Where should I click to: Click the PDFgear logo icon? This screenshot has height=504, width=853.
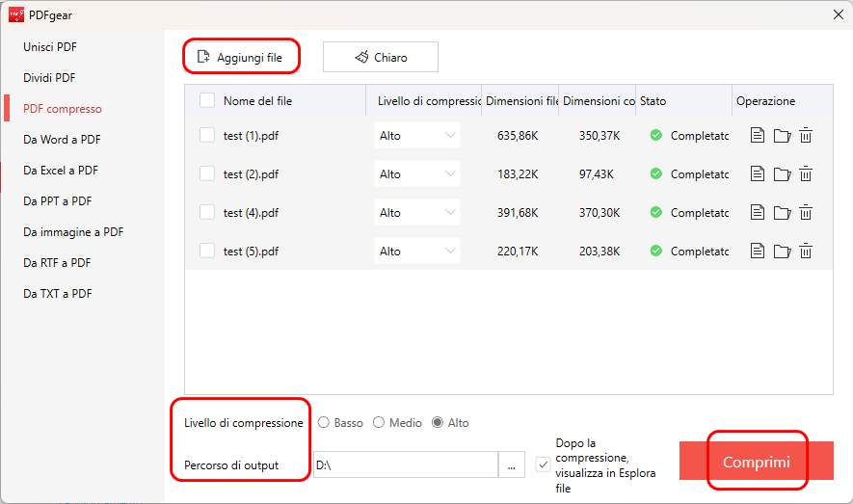point(16,14)
